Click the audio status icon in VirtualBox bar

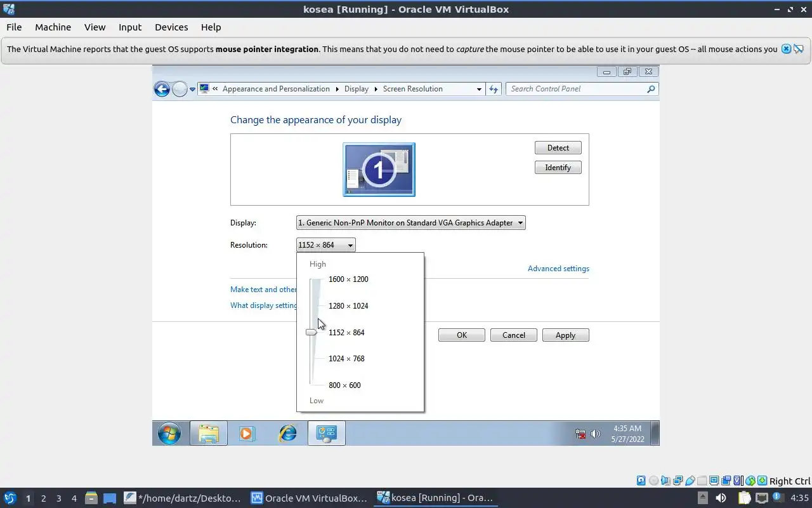[x=666, y=481]
